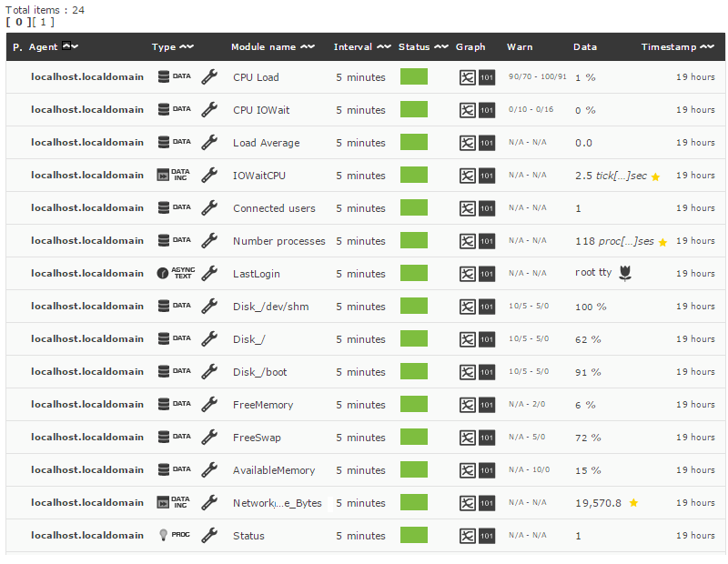This screenshot has width=728, height=564.
Task: Click the tulip icon beside root tty
Action: (x=625, y=274)
